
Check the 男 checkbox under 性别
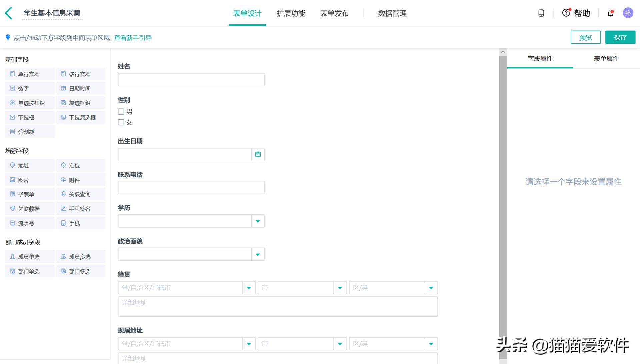pos(121,112)
